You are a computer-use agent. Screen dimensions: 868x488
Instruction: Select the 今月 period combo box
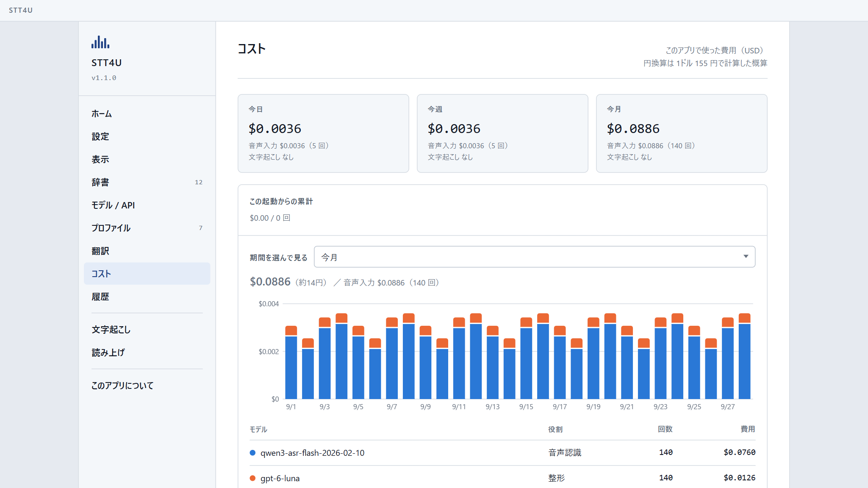pyautogui.click(x=534, y=257)
